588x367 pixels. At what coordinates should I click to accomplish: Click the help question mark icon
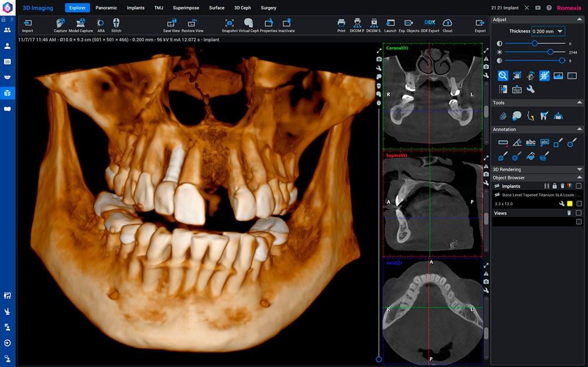(549, 8)
